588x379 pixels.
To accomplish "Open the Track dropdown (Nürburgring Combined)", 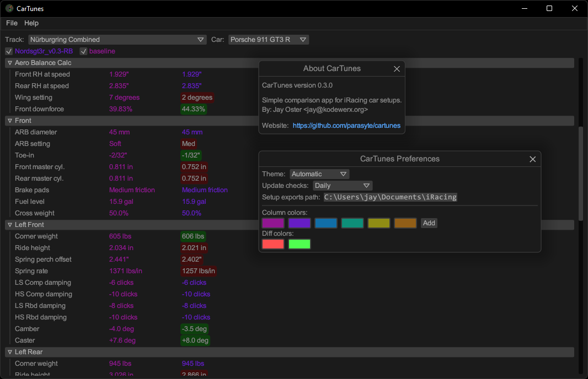I will point(117,40).
